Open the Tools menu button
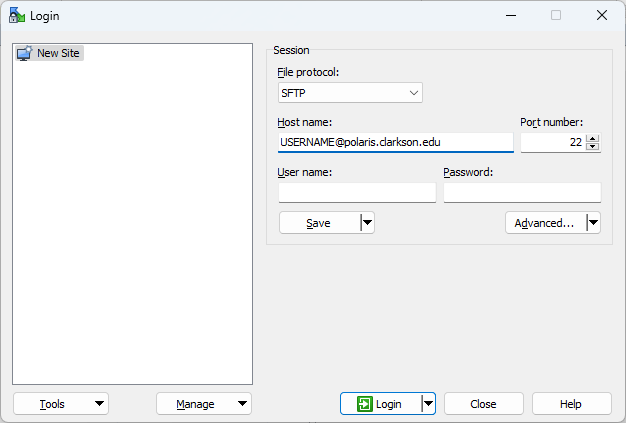The width and height of the screenshot is (626, 423). pos(61,404)
